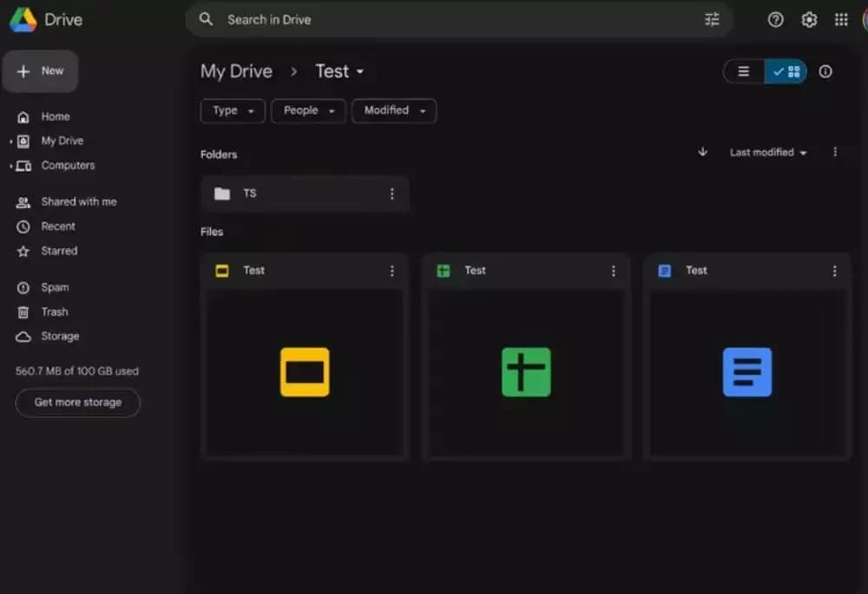This screenshot has width=868, height=594.
Task: Click the TS folder icon
Action: tap(222, 194)
